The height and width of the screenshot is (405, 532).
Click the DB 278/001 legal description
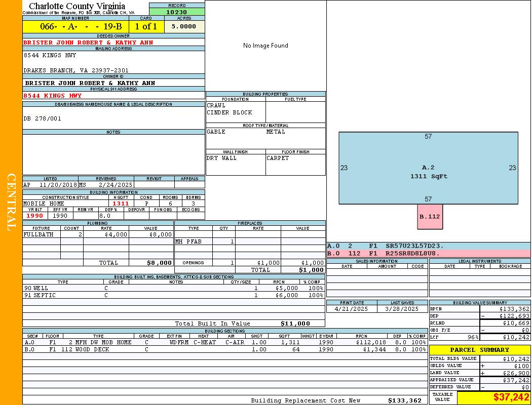click(x=42, y=118)
